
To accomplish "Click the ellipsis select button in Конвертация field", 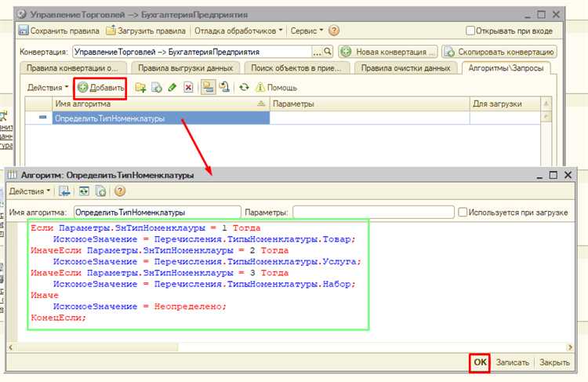I will click(318, 52).
